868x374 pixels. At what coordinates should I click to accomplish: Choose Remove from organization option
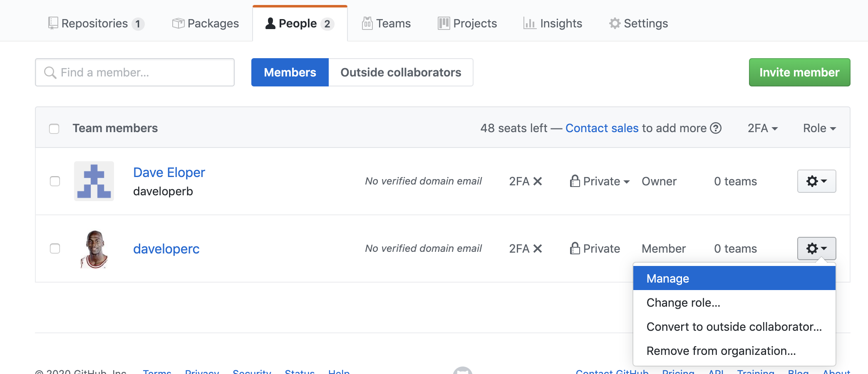(721, 351)
